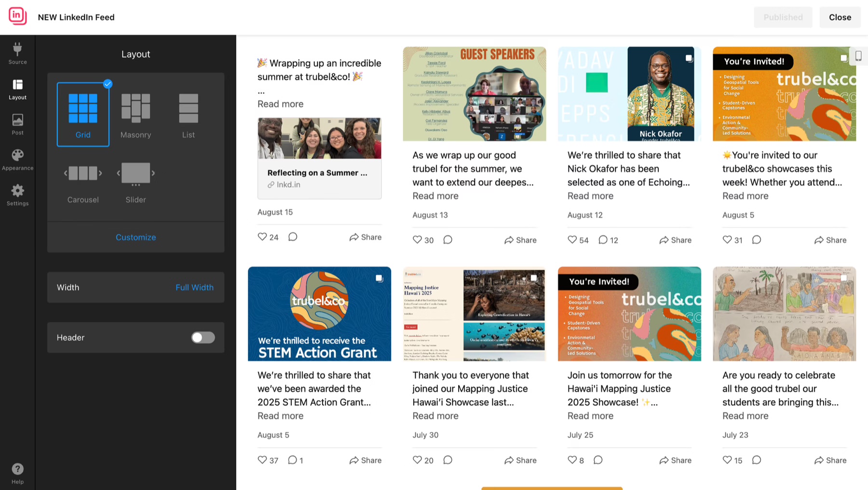Like the August 15 post (24 hearts)
Image resolution: width=868 pixels, height=490 pixels.
click(x=262, y=237)
